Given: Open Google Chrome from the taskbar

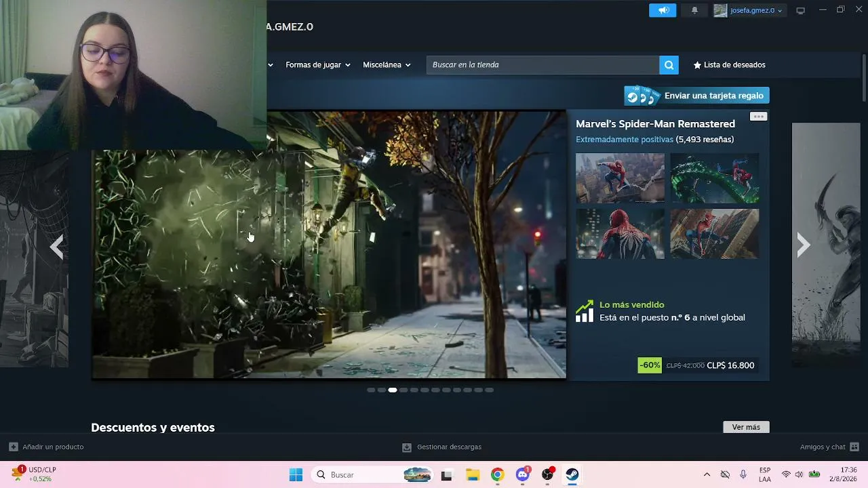Looking at the screenshot, I should point(497,474).
